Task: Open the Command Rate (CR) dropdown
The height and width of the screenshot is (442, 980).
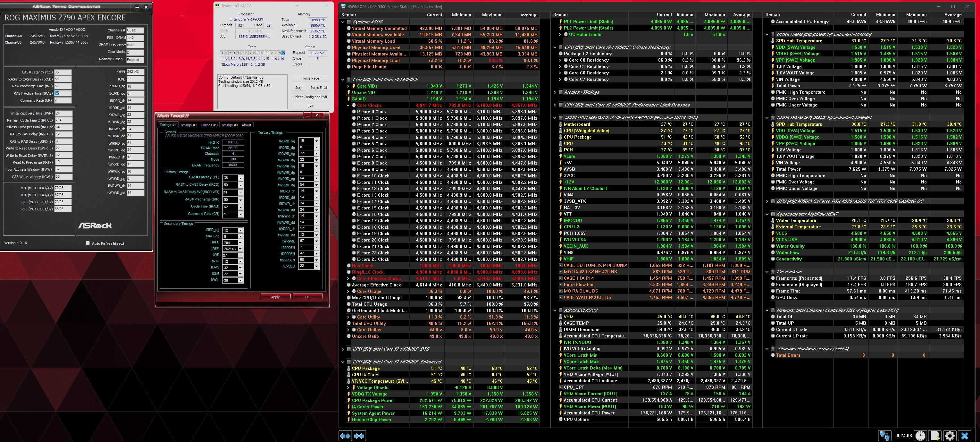Action: tap(240, 214)
